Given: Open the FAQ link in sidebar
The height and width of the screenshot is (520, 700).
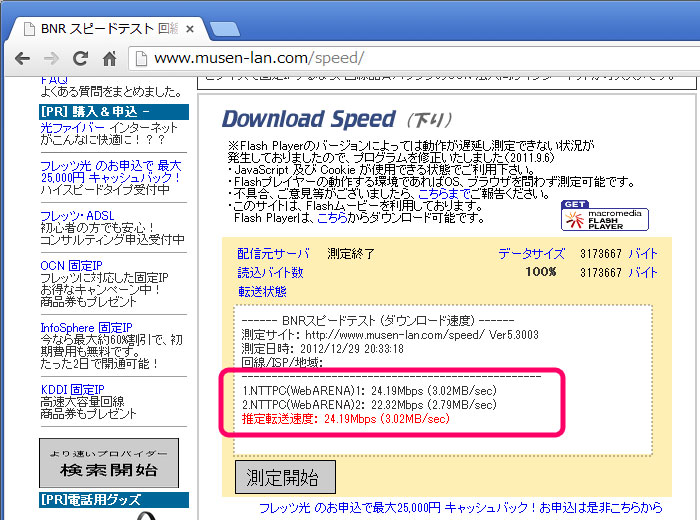Looking at the screenshot, I should click(54, 80).
